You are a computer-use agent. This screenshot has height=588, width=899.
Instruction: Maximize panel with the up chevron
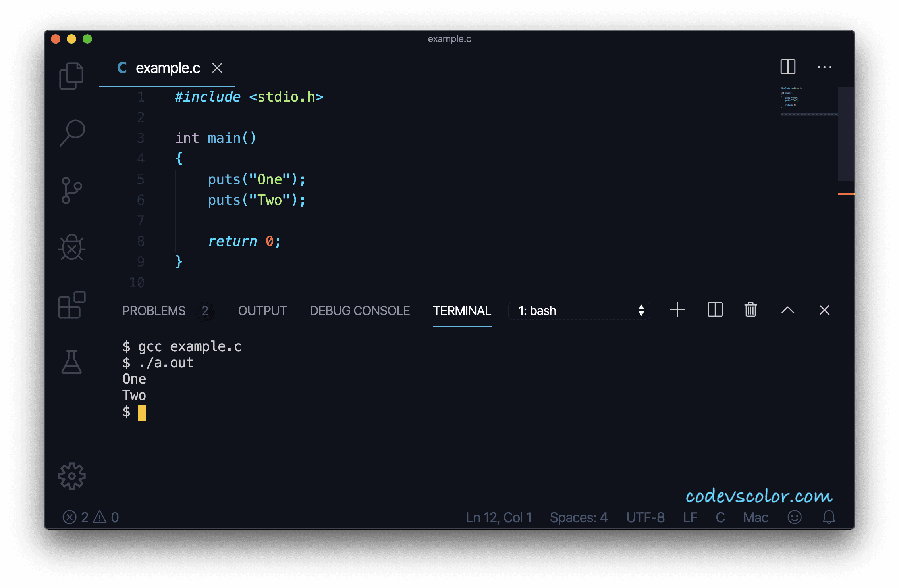788,310
